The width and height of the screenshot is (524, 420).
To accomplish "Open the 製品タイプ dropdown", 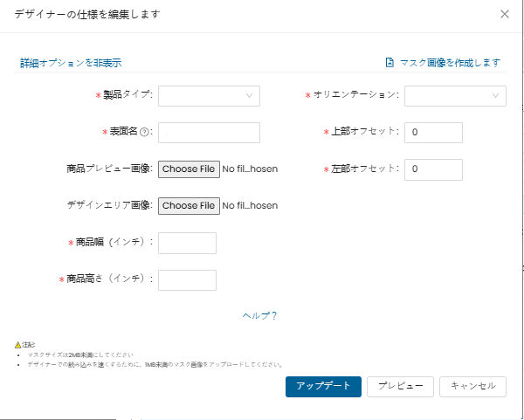I will (x=209, y=95).
